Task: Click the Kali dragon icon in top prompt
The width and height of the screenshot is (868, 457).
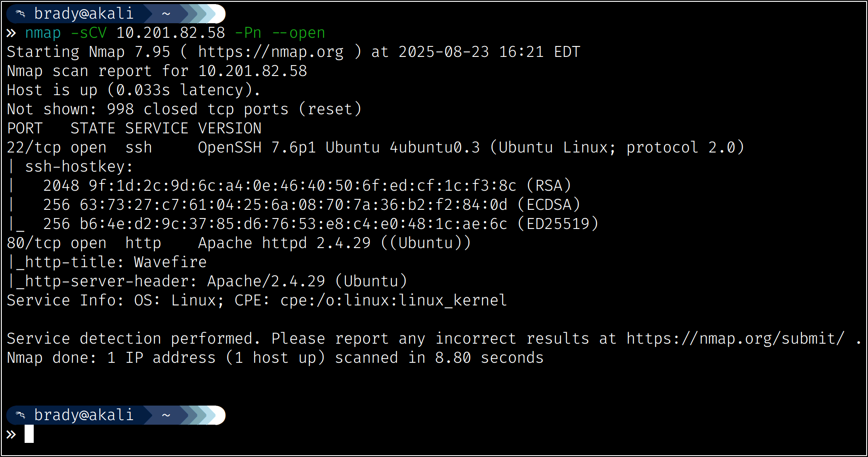Action: [21, 14]
